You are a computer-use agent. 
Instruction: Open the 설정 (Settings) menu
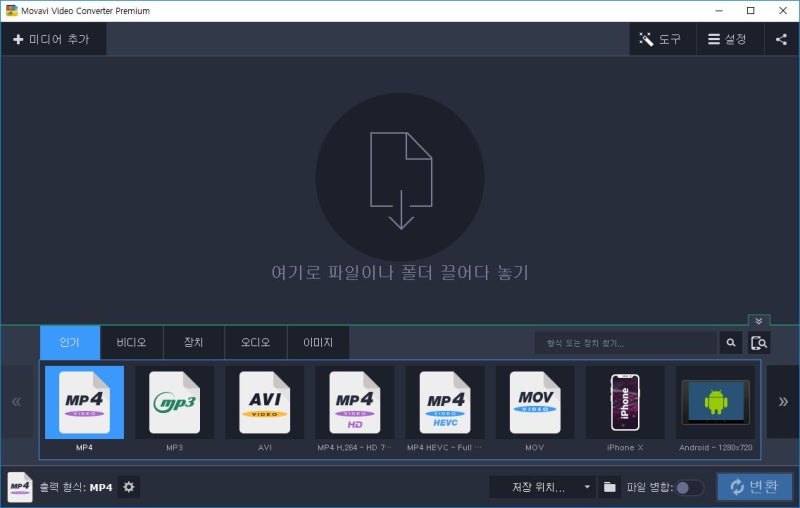[730, 39]
